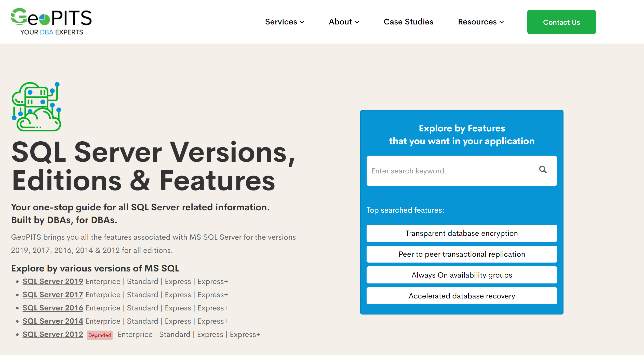Click the GeoPITS logo

coord(51,22)
